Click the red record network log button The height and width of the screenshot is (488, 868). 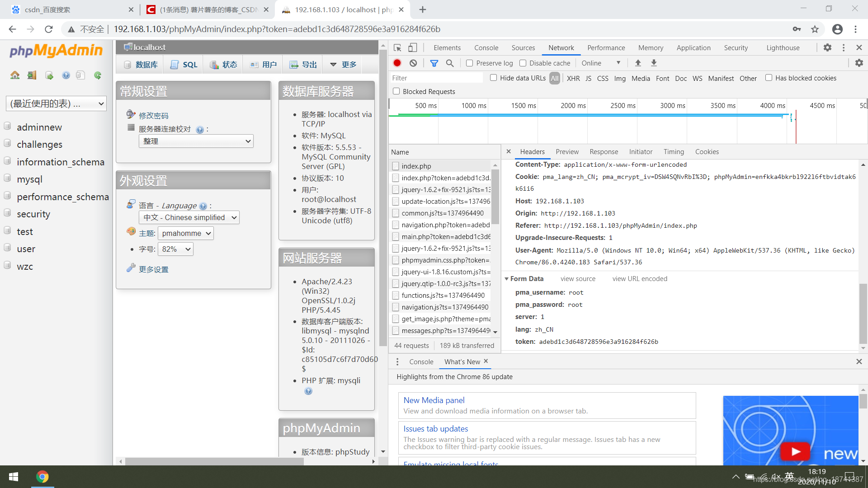point(397,63)
